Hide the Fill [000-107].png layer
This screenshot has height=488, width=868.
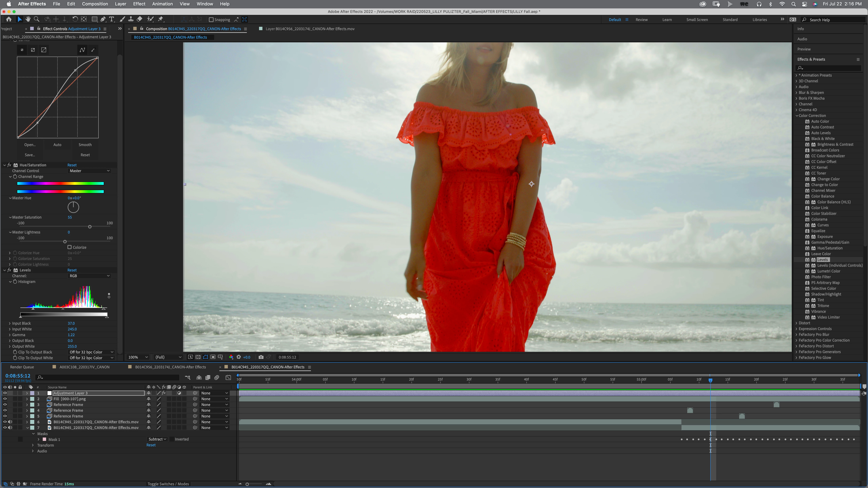click(x=5, y=399)
